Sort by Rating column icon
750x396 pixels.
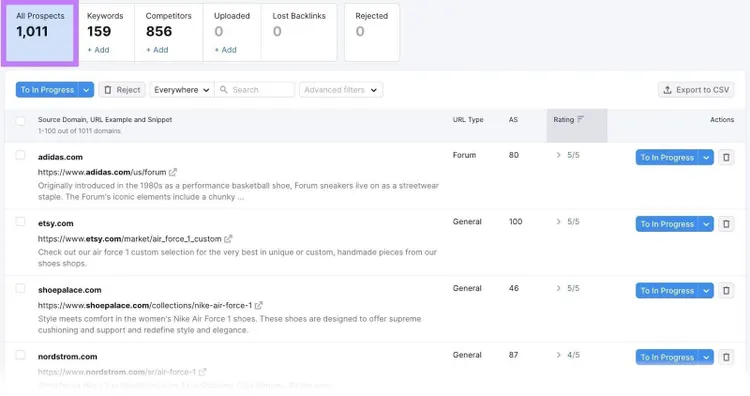coord(580,119)
